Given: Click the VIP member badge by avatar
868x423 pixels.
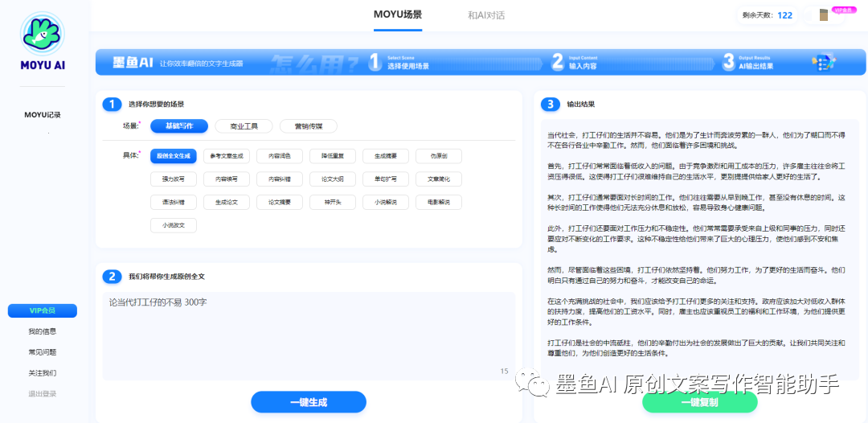Looking at the screenshot, I should [842, 10].
